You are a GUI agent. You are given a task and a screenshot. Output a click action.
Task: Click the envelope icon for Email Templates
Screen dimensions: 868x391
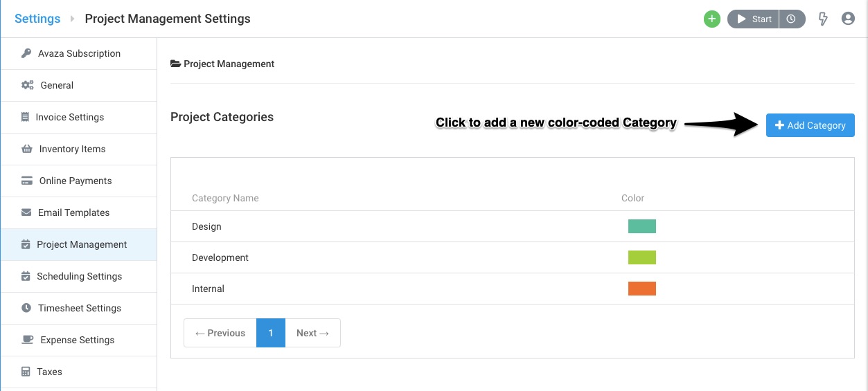[x=26, y=212]
